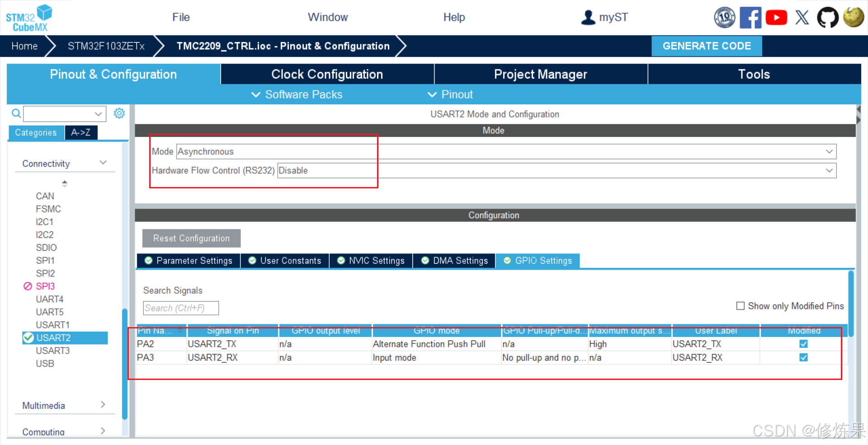Switch to Tools tab

pos(754,74)
